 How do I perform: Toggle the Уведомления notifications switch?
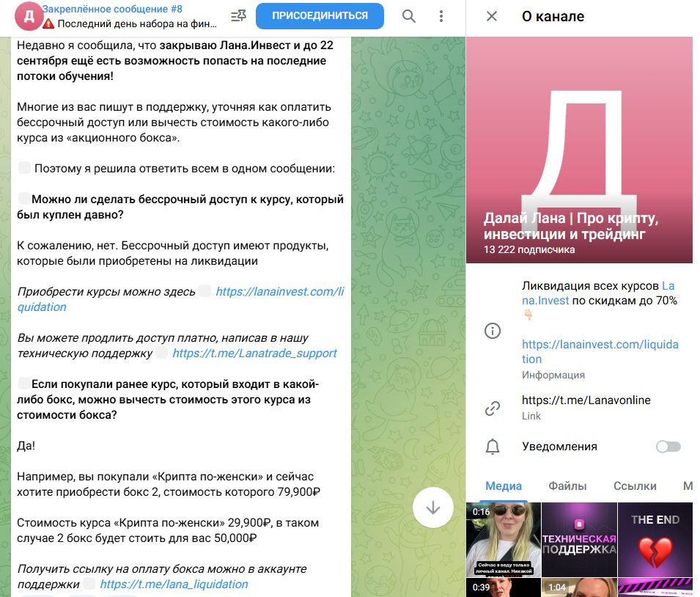tap(668, 447)
